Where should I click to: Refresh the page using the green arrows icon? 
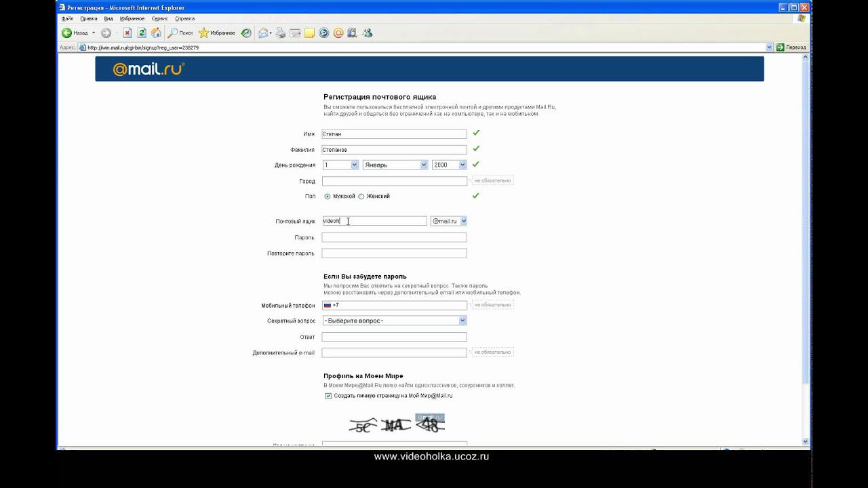(142, 33)
